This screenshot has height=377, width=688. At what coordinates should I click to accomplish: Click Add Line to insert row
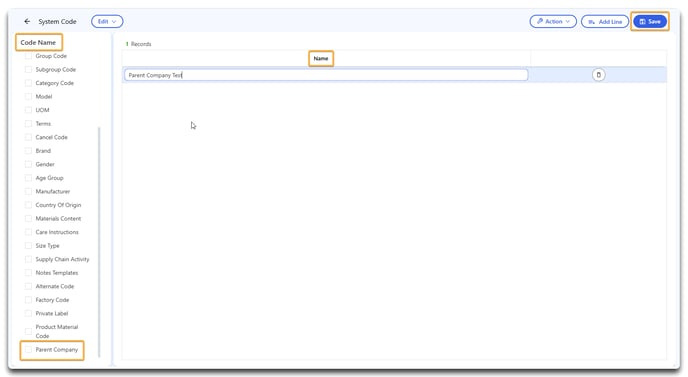605,22
